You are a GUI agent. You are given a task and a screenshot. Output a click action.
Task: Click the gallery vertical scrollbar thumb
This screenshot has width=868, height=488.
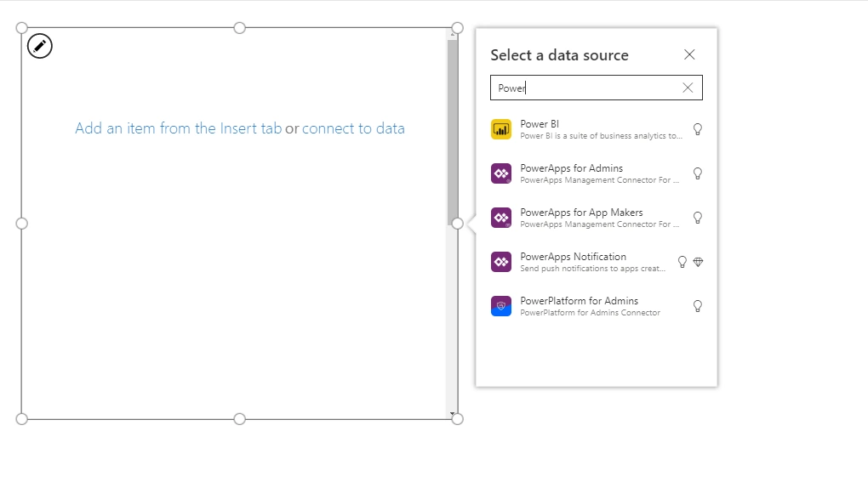[452, 132]
